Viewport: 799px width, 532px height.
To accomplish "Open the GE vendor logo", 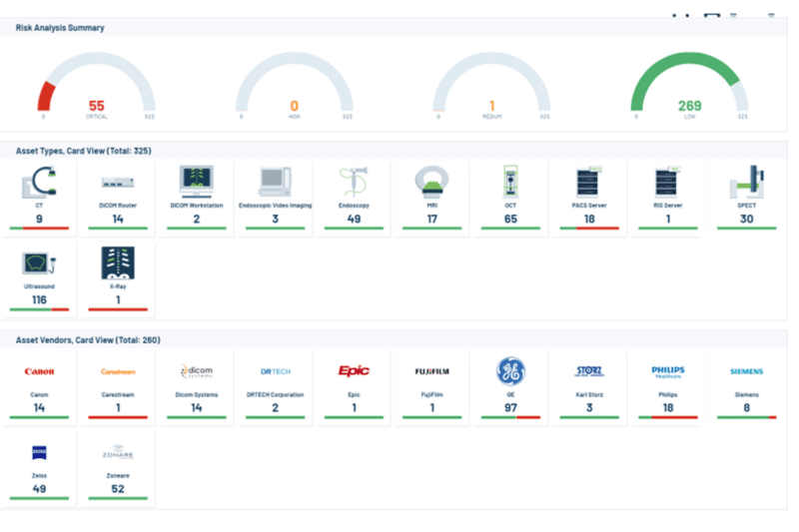I will [x=510, y=371].
